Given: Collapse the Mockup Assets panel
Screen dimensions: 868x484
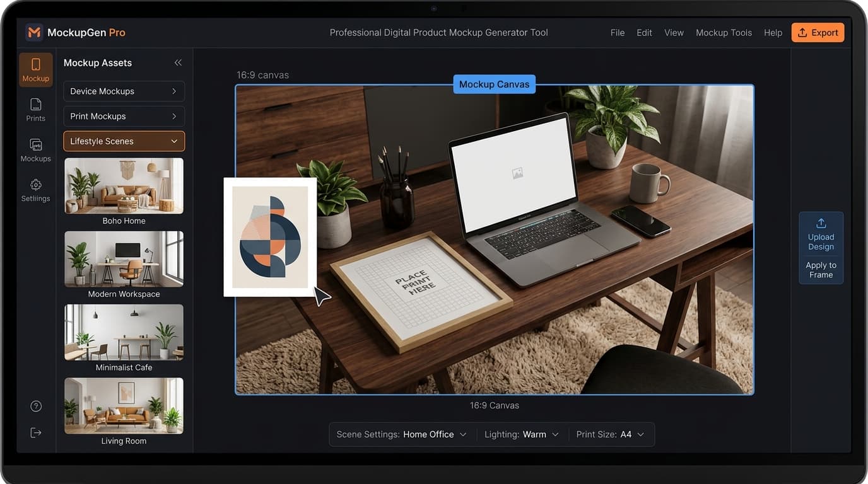Looking at the screenshot, I should click(x=177, y=62).
